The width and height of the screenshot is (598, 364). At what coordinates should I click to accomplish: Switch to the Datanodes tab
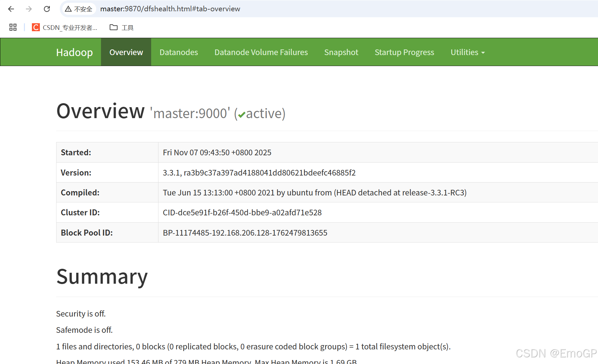179,52
